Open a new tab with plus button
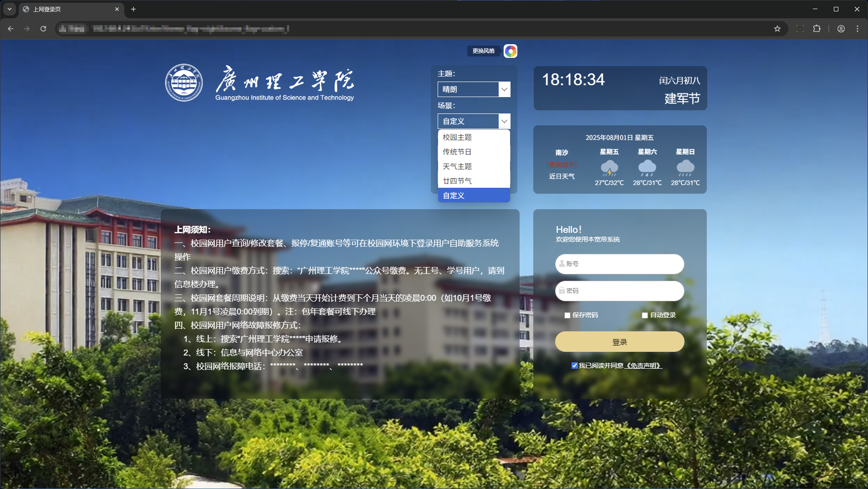868x489 pixels. tap(133, 9)
